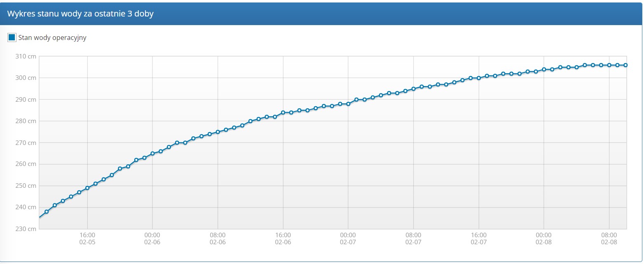
Task: Click the 310 cm y-axis label
Action: (x=26, y=56)
